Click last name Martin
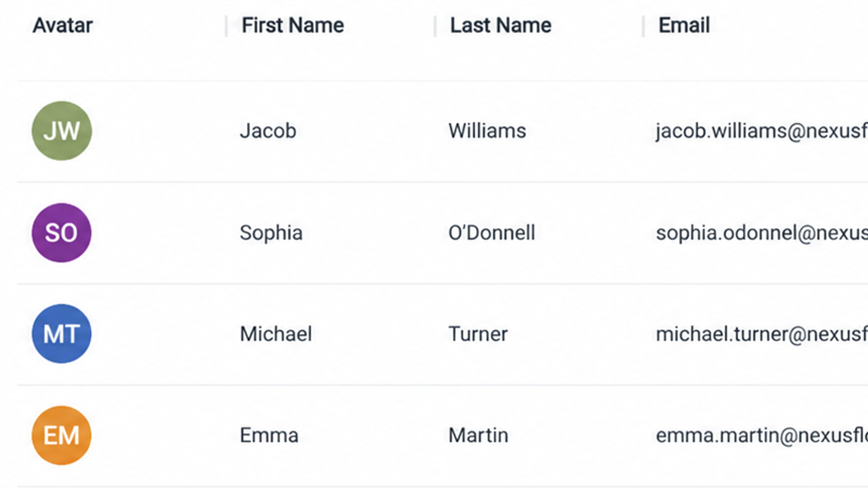 [x=478, y=436]
